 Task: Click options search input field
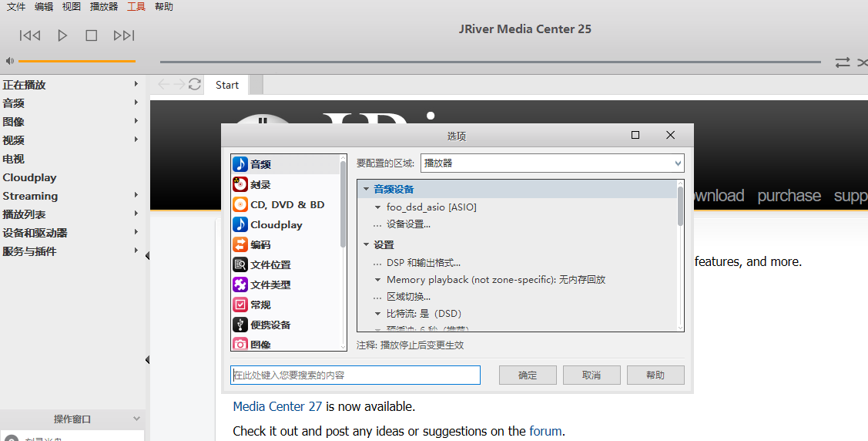click(x=355, y=375)
